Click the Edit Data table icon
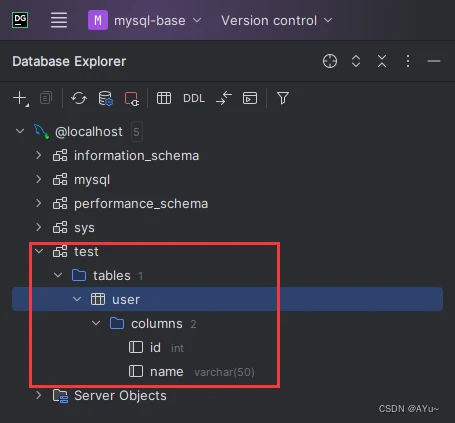The width and height of the screenshot is (455, 423). (164, 98)
